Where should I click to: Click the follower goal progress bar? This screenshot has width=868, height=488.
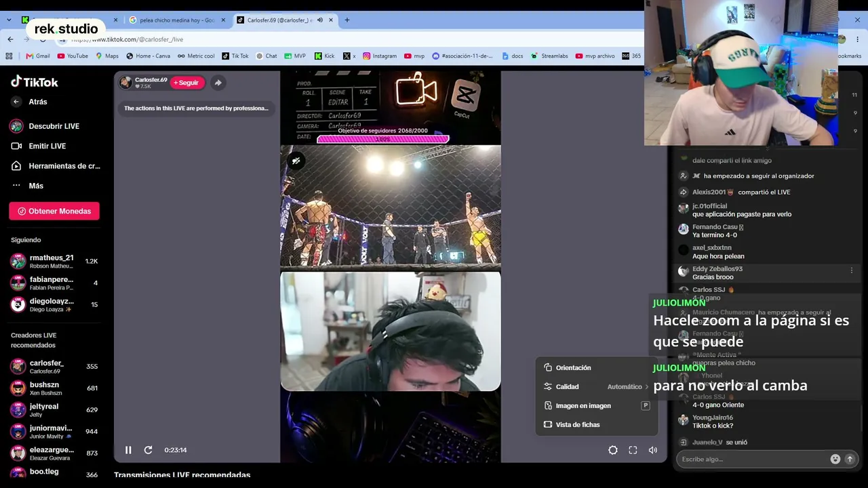click(383, 139)
